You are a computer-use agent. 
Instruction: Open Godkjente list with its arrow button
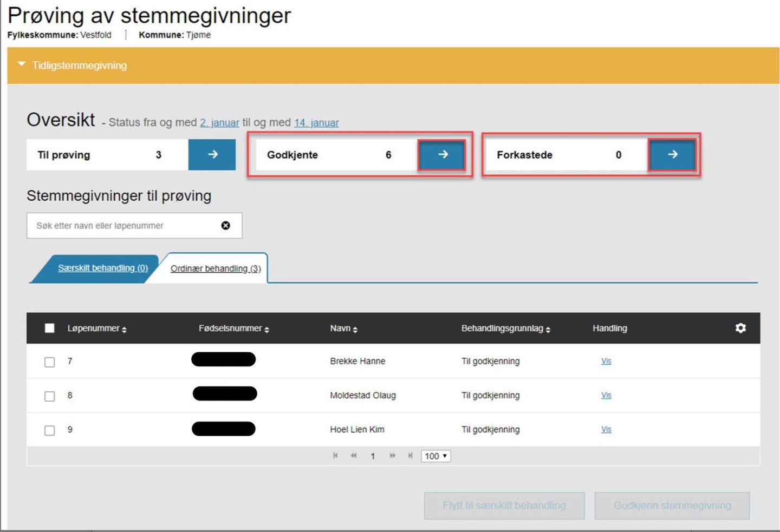click(x=442, y=155)
